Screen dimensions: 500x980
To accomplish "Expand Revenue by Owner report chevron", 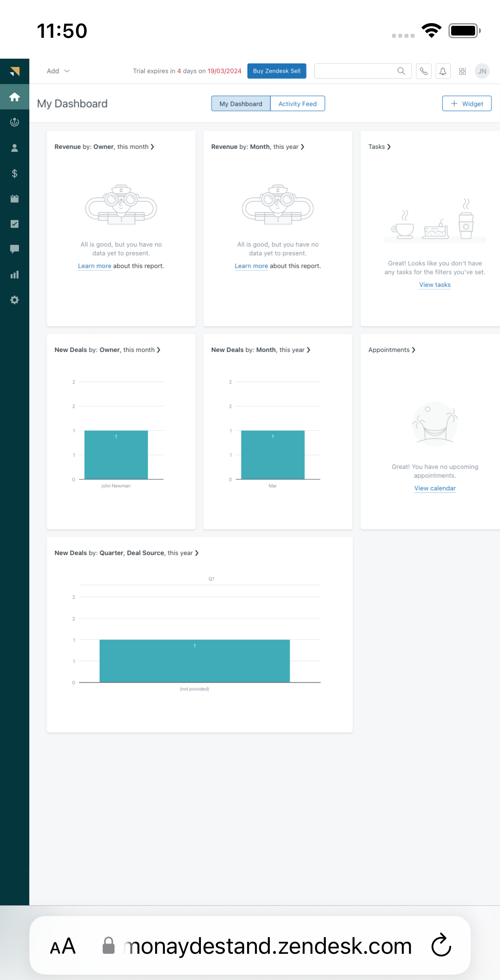I will (152, 147).
